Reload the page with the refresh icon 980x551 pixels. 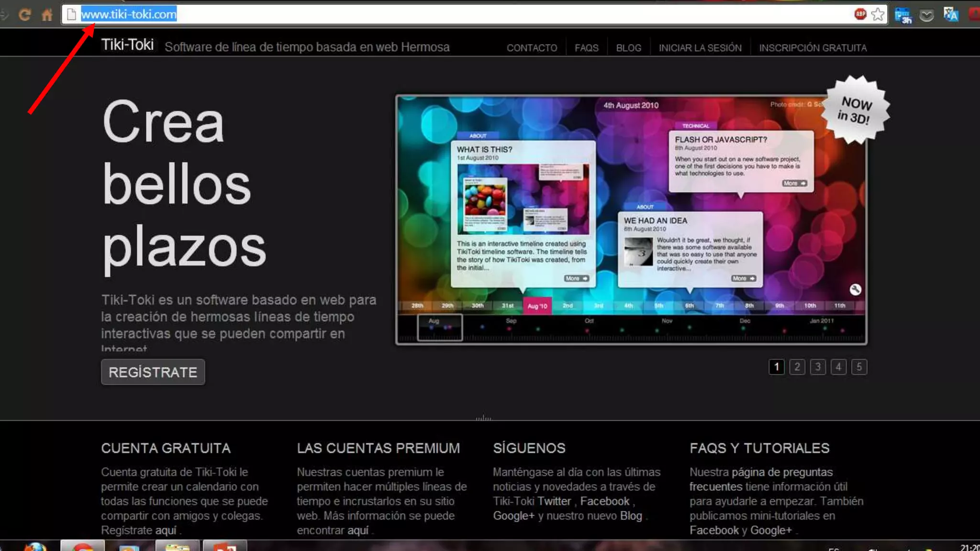[25, 15]
